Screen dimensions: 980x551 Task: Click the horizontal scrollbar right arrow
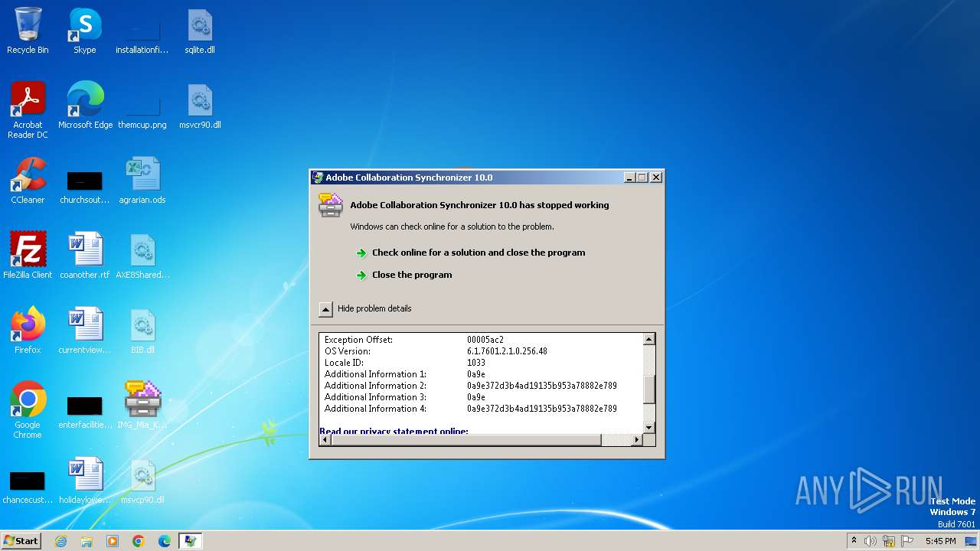pyautogui.click(x=636, y=440)
